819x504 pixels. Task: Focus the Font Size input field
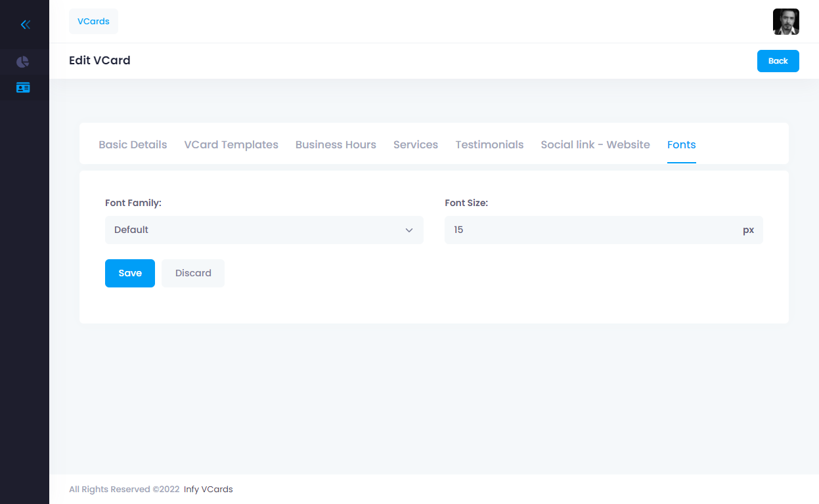coord(591,230)
